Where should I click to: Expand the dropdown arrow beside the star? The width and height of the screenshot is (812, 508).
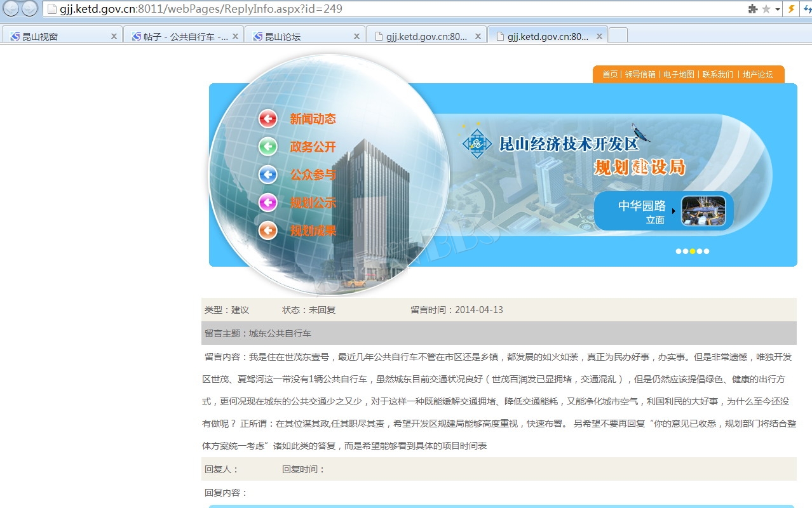point(777,10)
